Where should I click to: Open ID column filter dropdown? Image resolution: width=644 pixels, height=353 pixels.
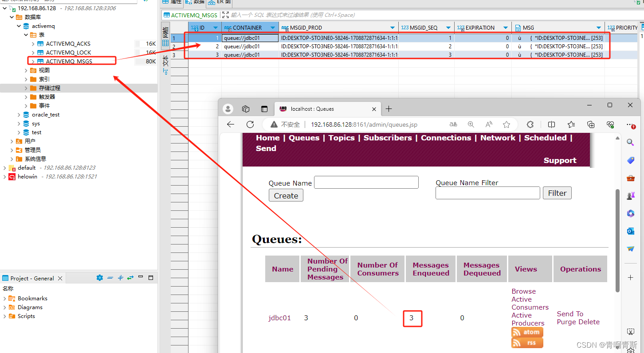coord(216,28)
